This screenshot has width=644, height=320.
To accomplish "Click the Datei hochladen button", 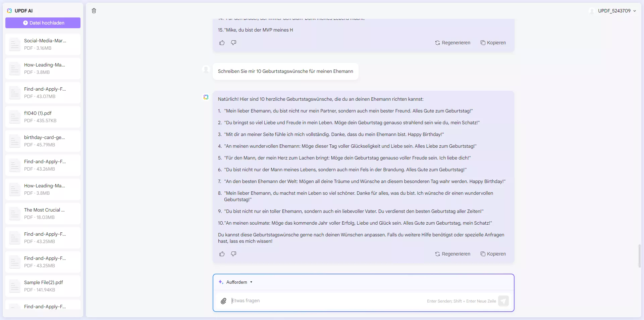I will 43,23.
